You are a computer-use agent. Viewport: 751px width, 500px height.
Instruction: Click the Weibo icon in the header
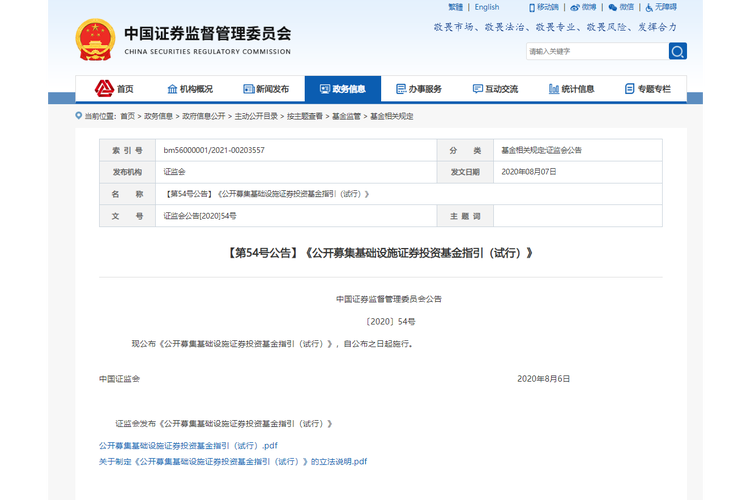pyautogui.click(x=575, y=8)
